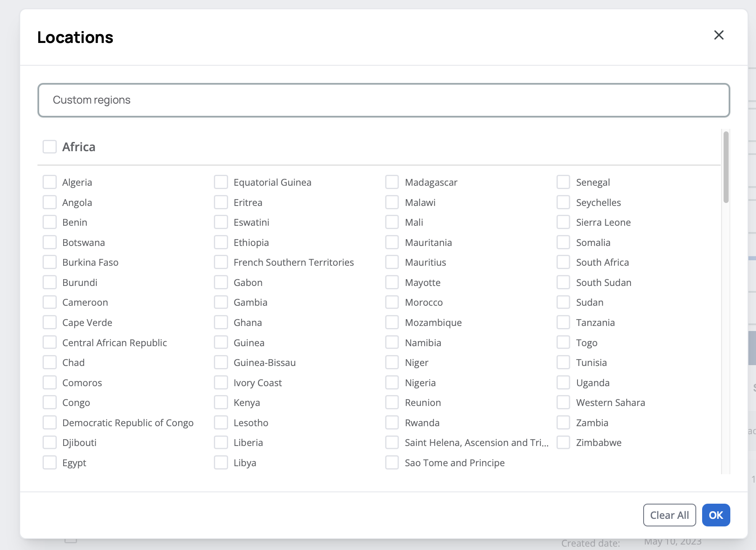Check the Western Sahara checkbox
756x550 pixels.
(x=563, y=403)
